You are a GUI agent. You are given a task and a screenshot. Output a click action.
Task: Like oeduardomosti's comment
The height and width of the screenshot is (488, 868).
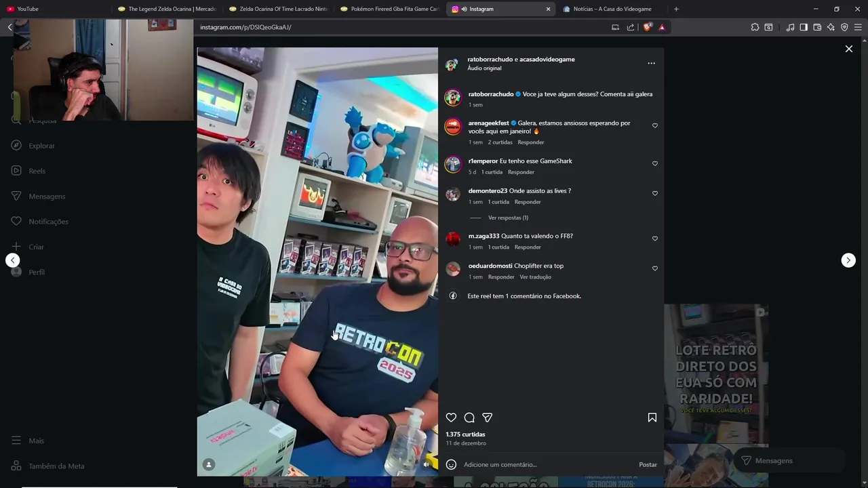[x=655, y=268]
